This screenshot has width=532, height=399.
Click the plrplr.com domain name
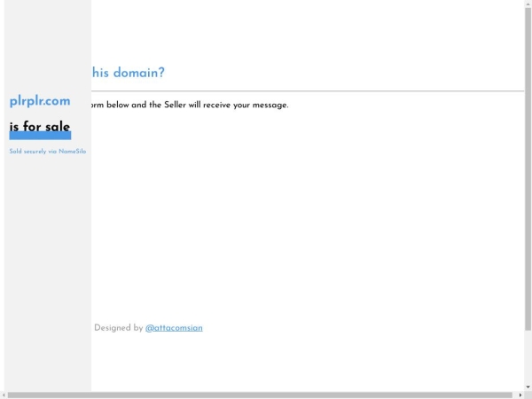pyautogui.click(x=40, y=101)
